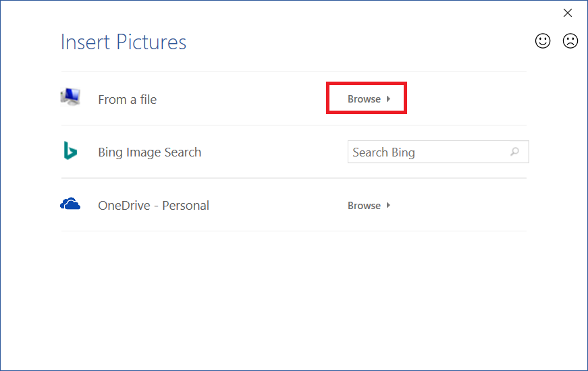
Task: Click the divider line under the Insert Pictures heading
Action: tap(294, 72)
